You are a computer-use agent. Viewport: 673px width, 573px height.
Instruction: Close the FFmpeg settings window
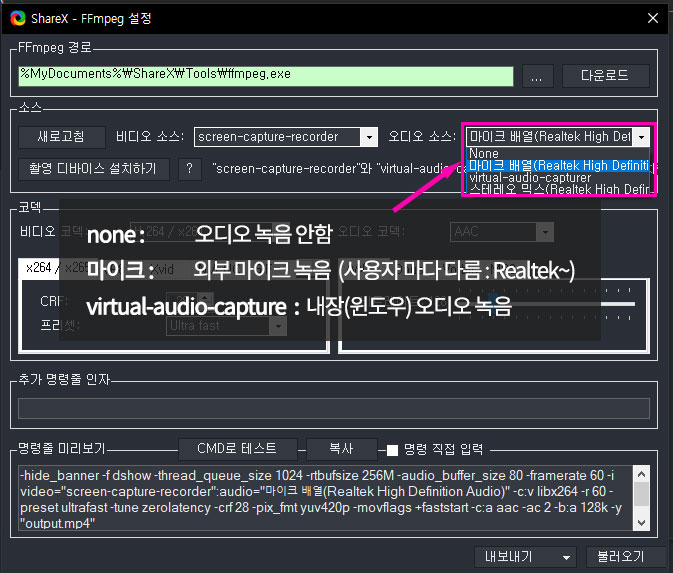[652, 18]
